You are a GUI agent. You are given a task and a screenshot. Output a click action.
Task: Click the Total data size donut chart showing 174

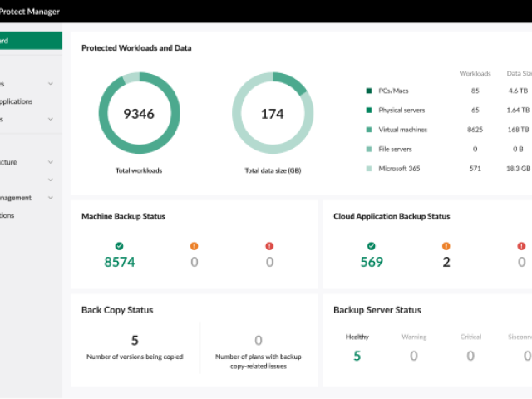(x=273, y=113)
